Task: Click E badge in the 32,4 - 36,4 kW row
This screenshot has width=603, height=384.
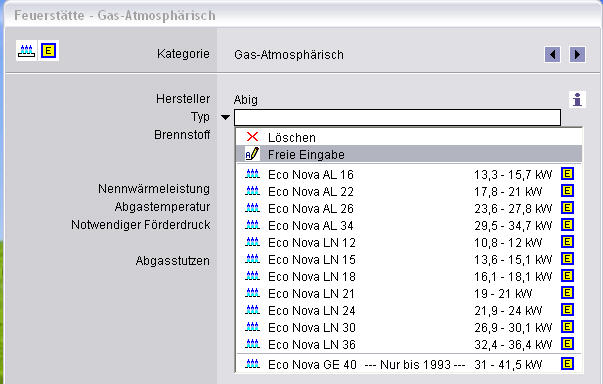Action: (x=567, y=344)
